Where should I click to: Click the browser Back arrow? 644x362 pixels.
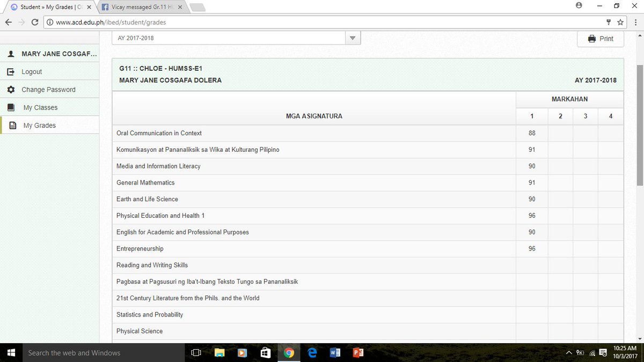coord(9,22)
